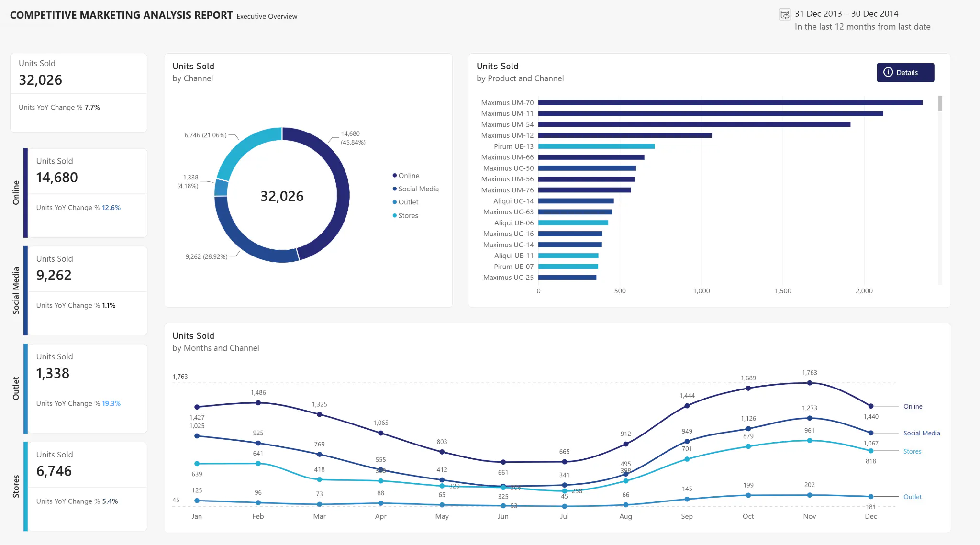Click the 19.3% YoY change value
980x545 pixels.
(111, 403)
